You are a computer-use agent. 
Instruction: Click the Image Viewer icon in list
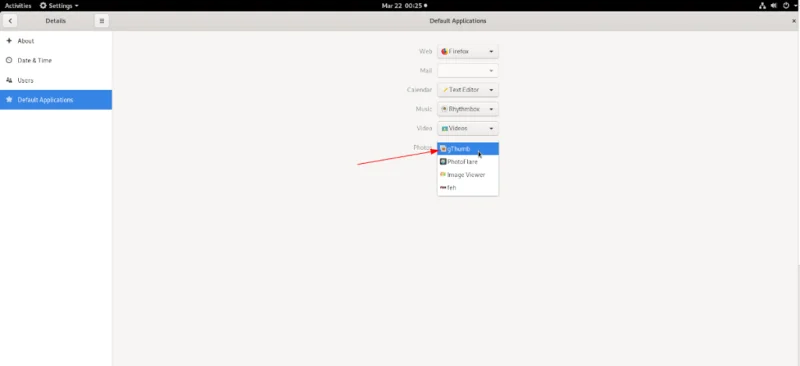[x=443, y=175]
